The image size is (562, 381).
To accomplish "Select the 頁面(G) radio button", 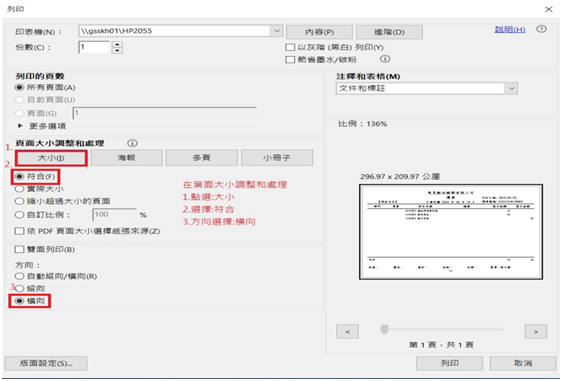I will click(19, 113).
